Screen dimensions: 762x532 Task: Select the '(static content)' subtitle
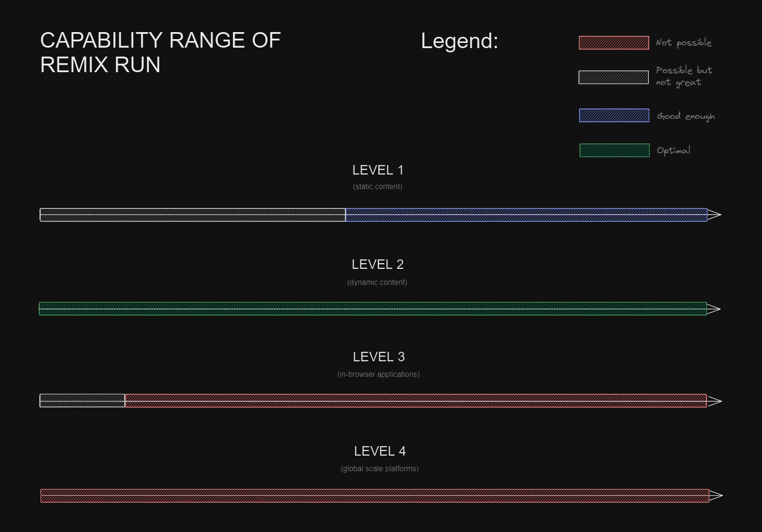pos(377,187)
